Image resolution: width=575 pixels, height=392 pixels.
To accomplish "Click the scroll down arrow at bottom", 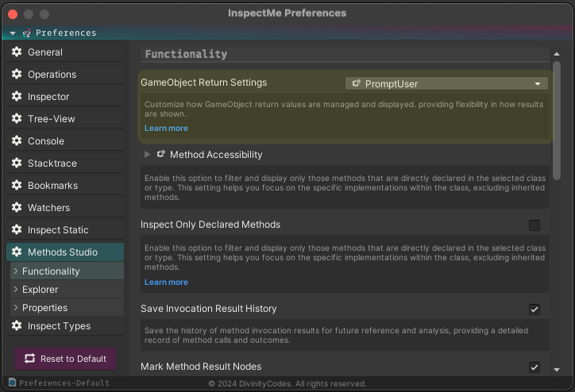I will [557, 370].
